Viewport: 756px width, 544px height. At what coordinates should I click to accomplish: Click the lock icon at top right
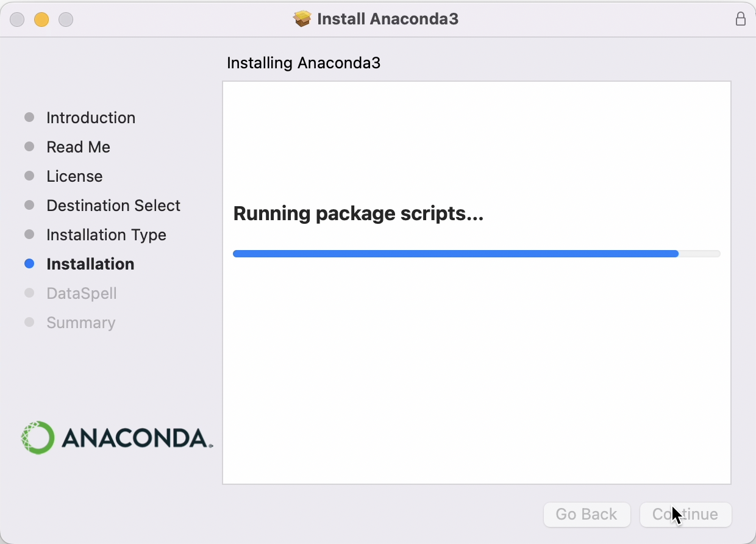[x=741, y=19]
